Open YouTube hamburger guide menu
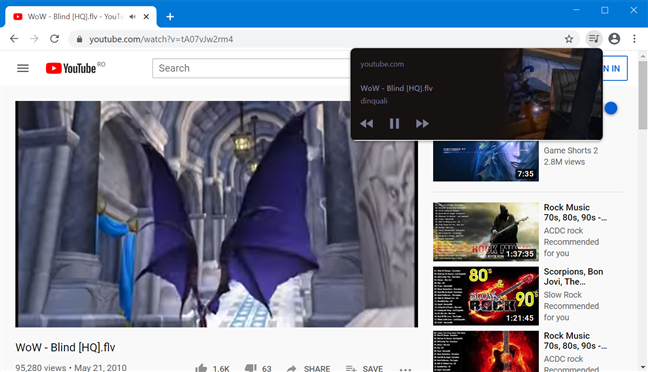This screenshot has height=372, width=648. click(x=23, y=68)
